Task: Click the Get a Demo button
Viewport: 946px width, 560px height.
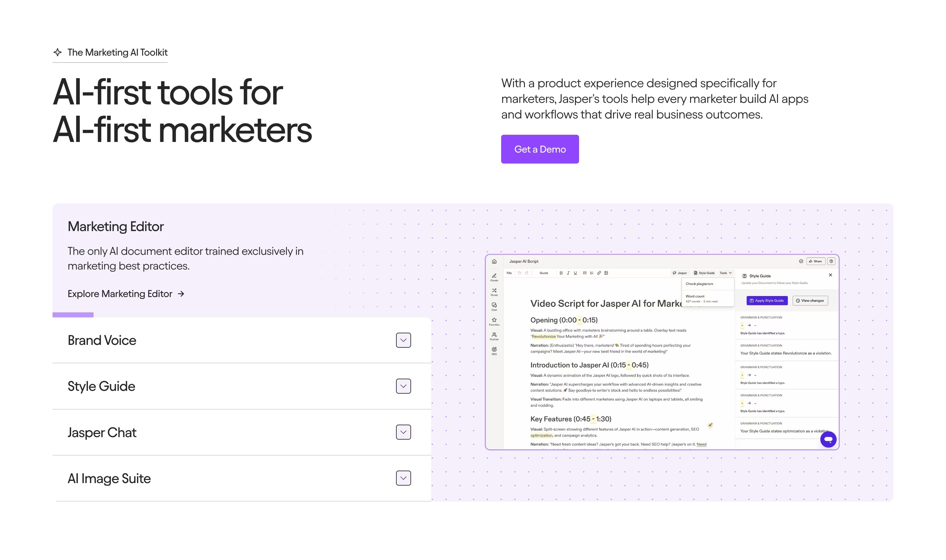Action: click(x=540, y=149)
